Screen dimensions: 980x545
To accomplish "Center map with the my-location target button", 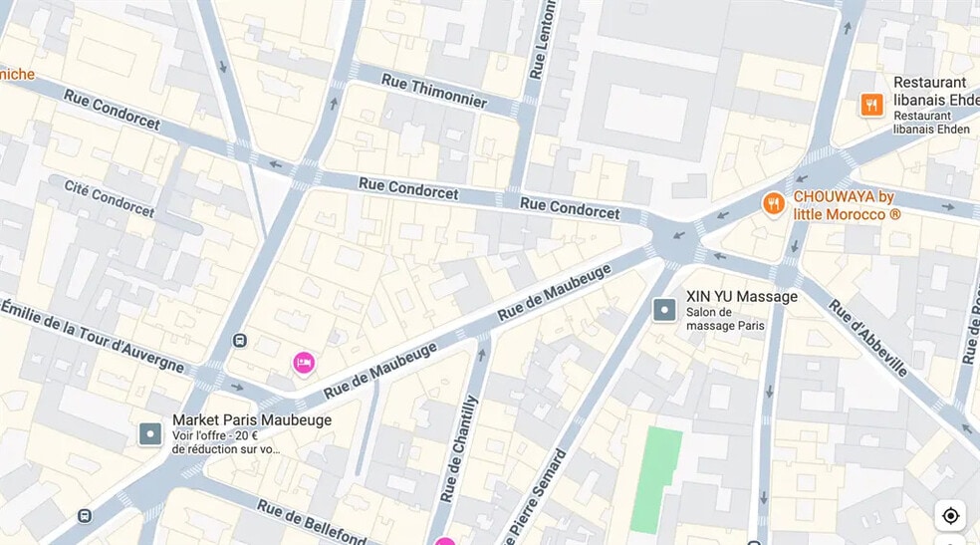I will [x=950, y=516].
